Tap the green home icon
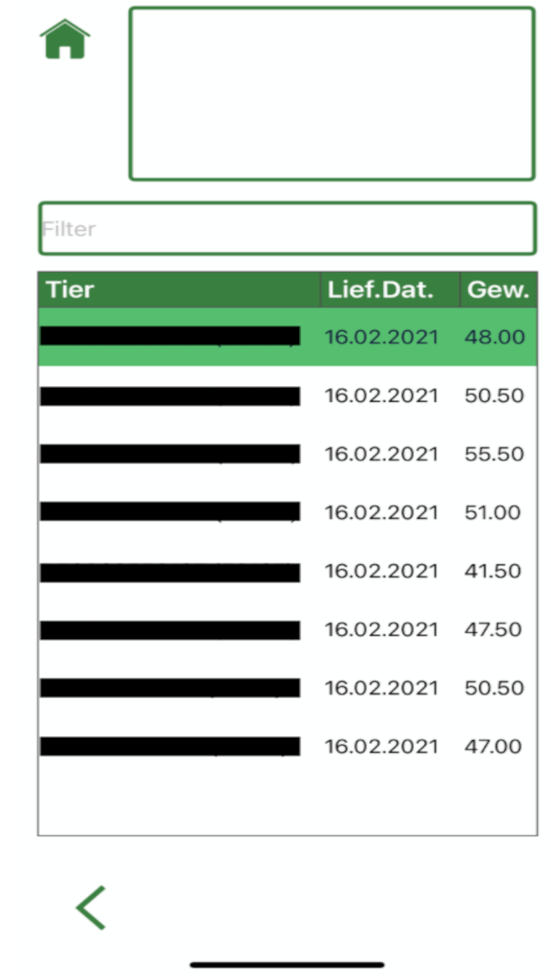Image resolution: width=551 pixels, height=980 pixels. click(x=65, y=40)
